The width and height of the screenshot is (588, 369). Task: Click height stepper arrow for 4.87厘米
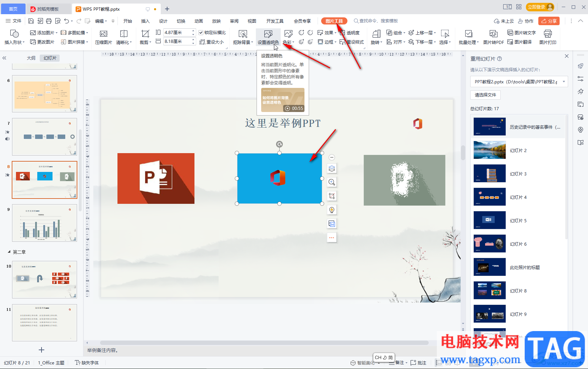(x=193, y=33)
